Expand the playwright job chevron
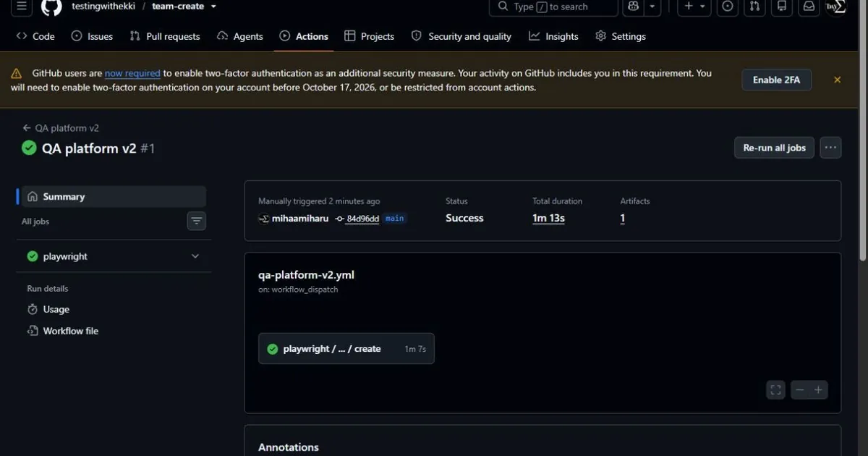This screenshot has width=868, height=456. coord(195,256)
